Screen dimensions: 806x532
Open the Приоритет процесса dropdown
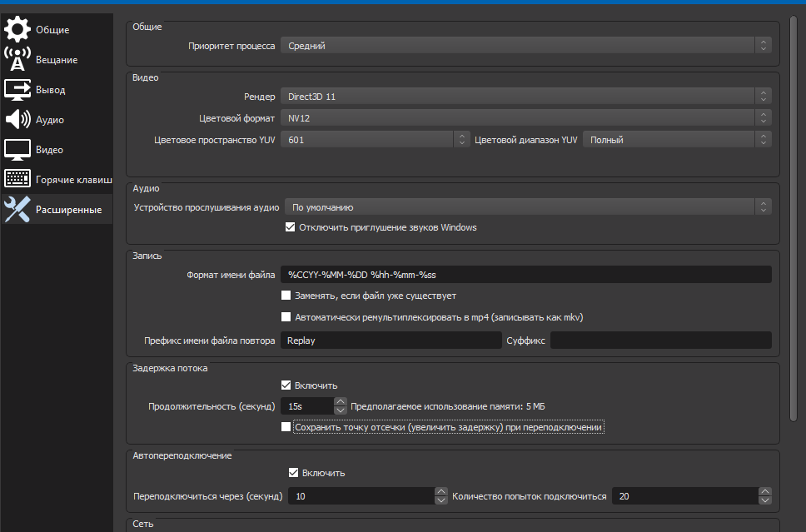526,45
